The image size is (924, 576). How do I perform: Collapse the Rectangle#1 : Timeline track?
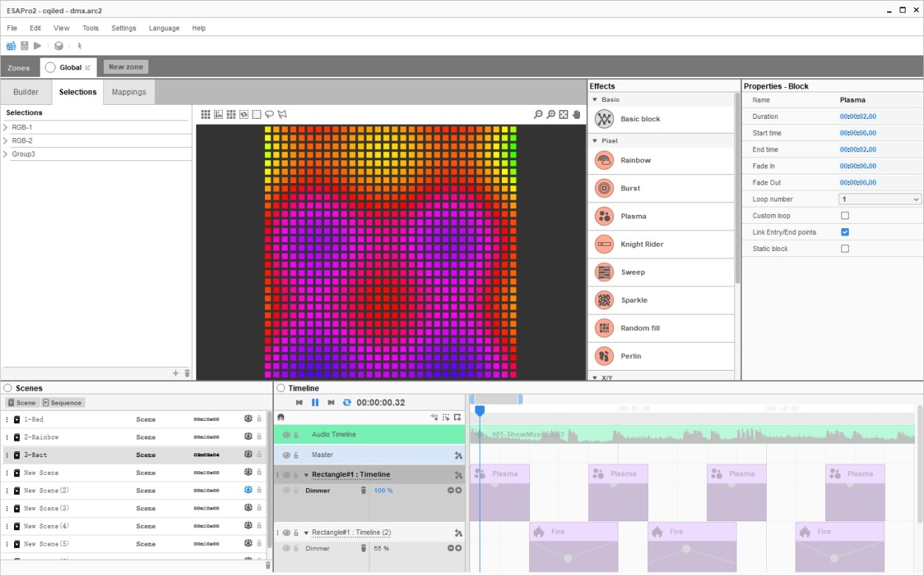pyautogui.click(x=306, y=475)
